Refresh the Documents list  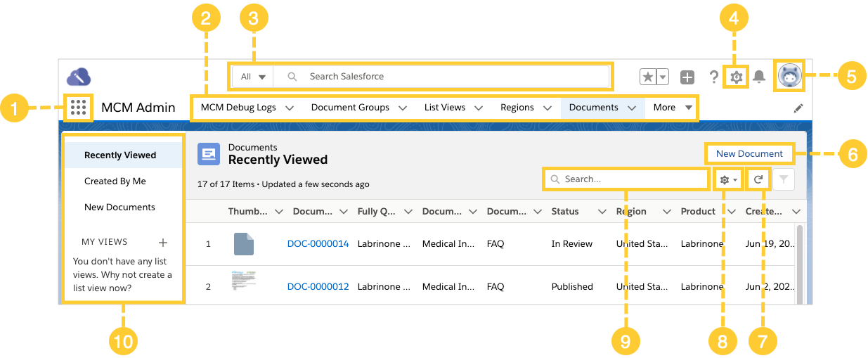(758, 179)
